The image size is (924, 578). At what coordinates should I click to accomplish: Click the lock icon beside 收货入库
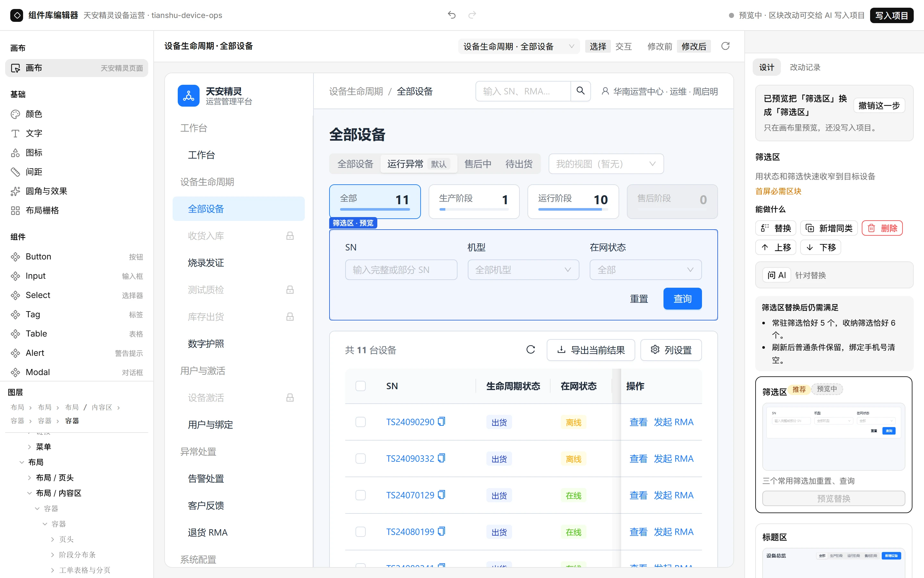click(290, 236)
